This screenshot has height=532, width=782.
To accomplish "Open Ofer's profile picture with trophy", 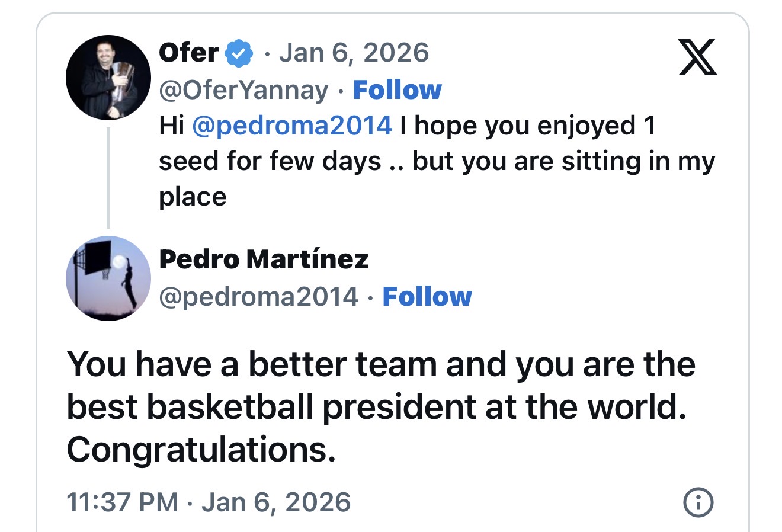I will [108, 77].
